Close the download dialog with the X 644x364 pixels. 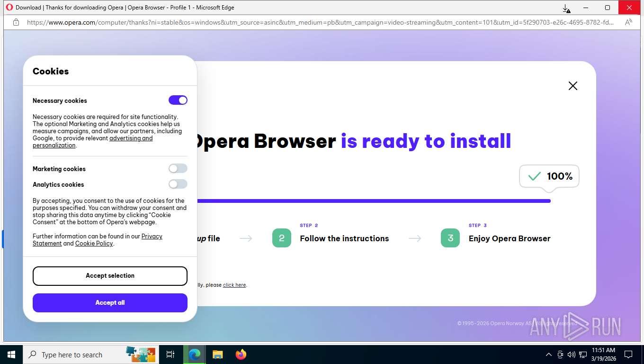573,86
